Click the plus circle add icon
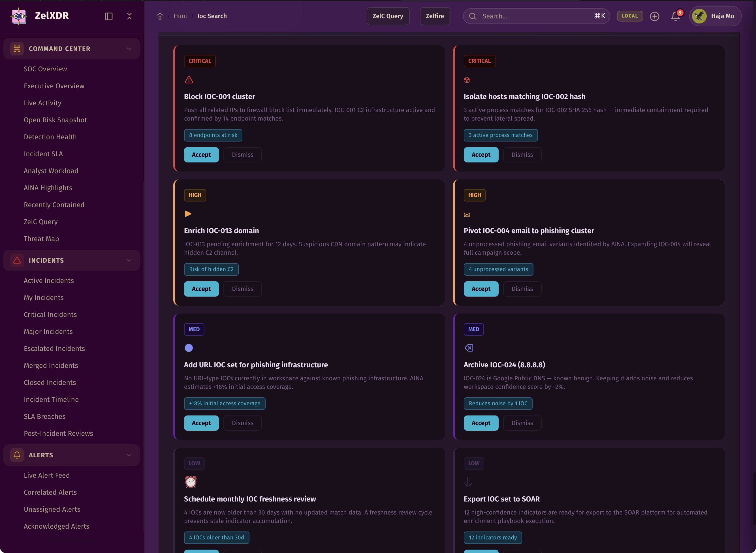Image resolution: width=756 pixels, height=553 pixels. pyautogui.click(x=654, y=16)
